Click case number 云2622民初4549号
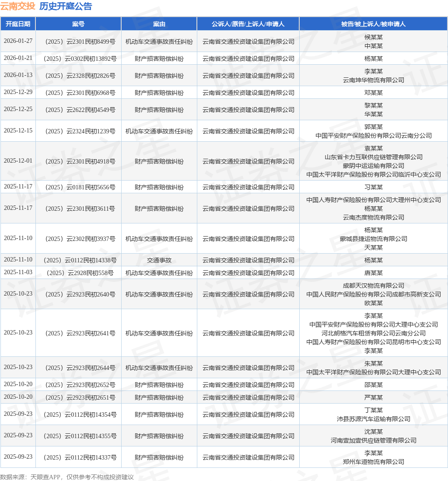Screen dimensions: 448x481 click(x=80, y=109)
